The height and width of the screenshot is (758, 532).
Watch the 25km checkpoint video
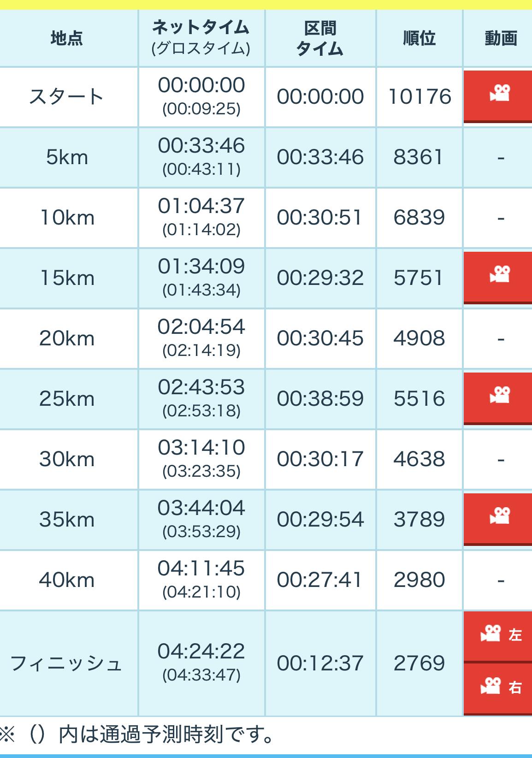[x=499, y=397]
